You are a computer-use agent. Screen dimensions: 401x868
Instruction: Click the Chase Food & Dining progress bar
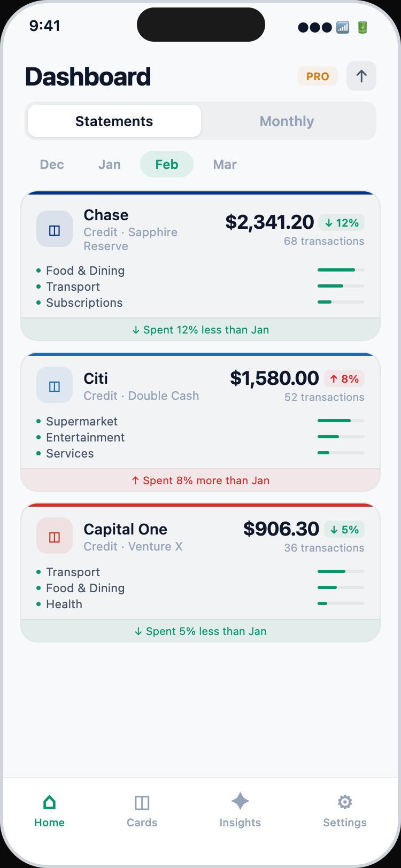click(341, 270)
